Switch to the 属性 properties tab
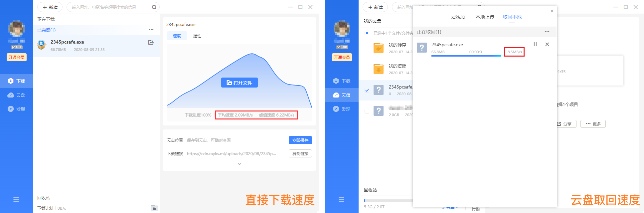This screenshot has height=213, width=644. pyautogui.click(x=197, y=36)
